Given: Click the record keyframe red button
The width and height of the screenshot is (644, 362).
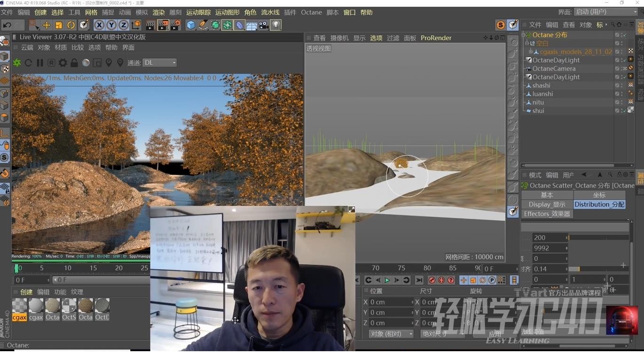Looking at the screenshot, I should 432,280.
